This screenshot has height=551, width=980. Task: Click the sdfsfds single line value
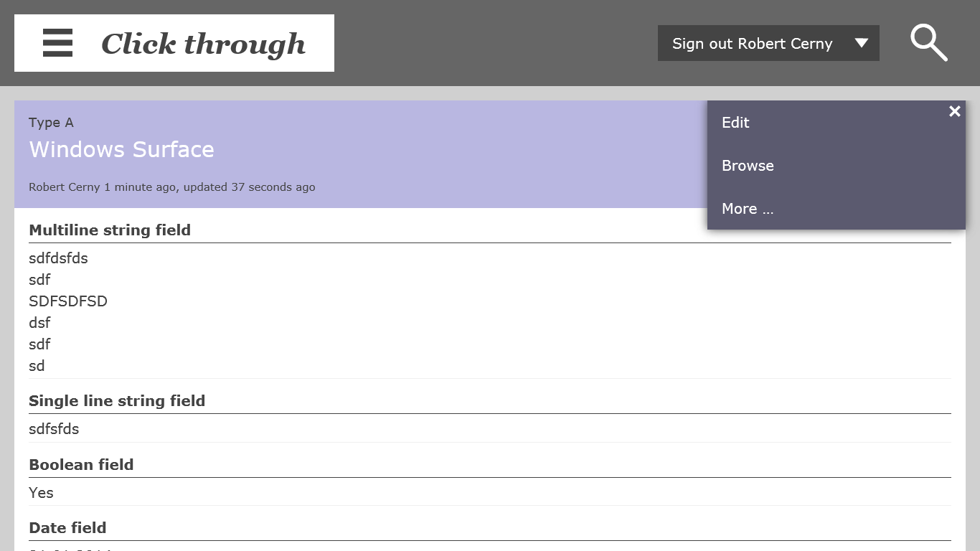[x=54, y=429]
